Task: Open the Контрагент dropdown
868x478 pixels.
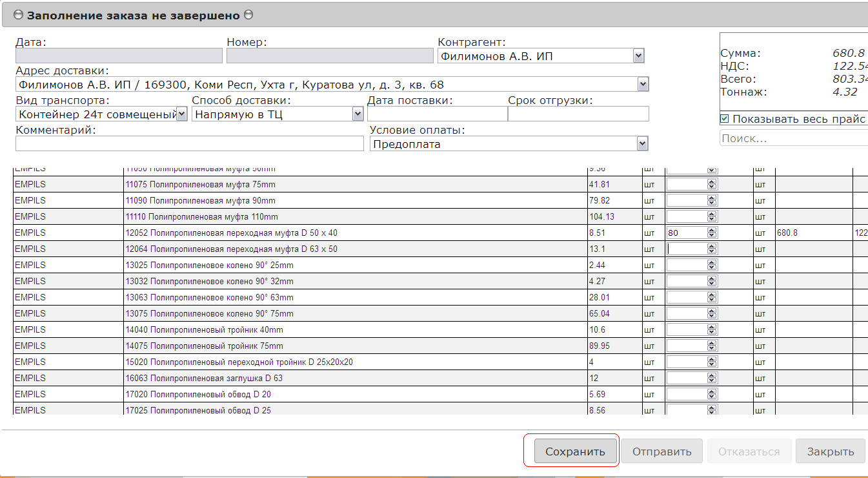Action: point(638,56)
